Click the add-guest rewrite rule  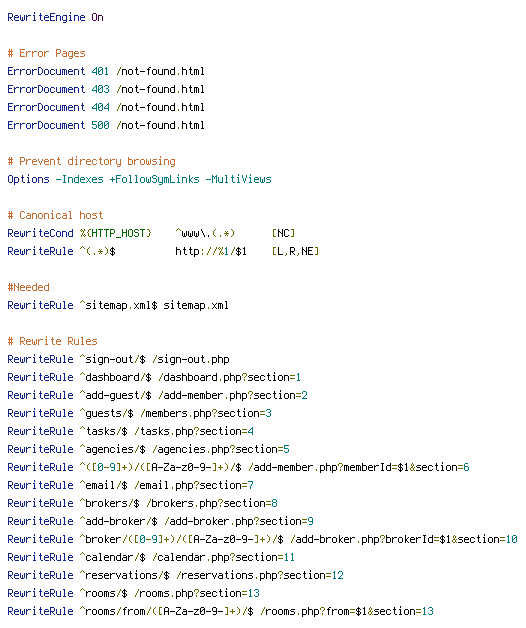[157, 396]
